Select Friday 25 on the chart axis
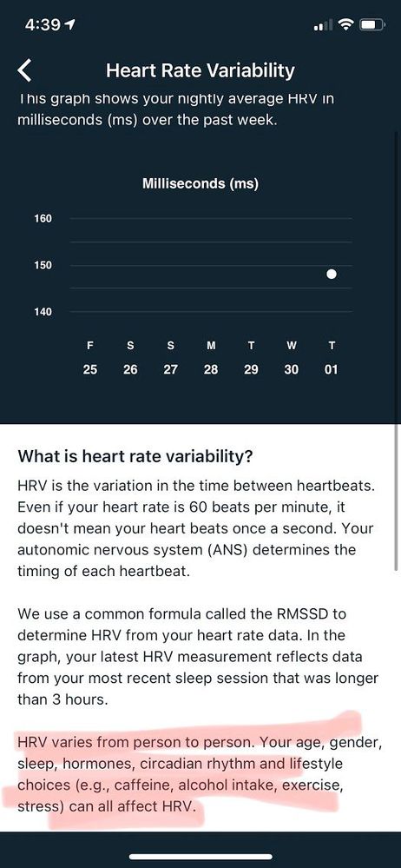 pos(90,358)
